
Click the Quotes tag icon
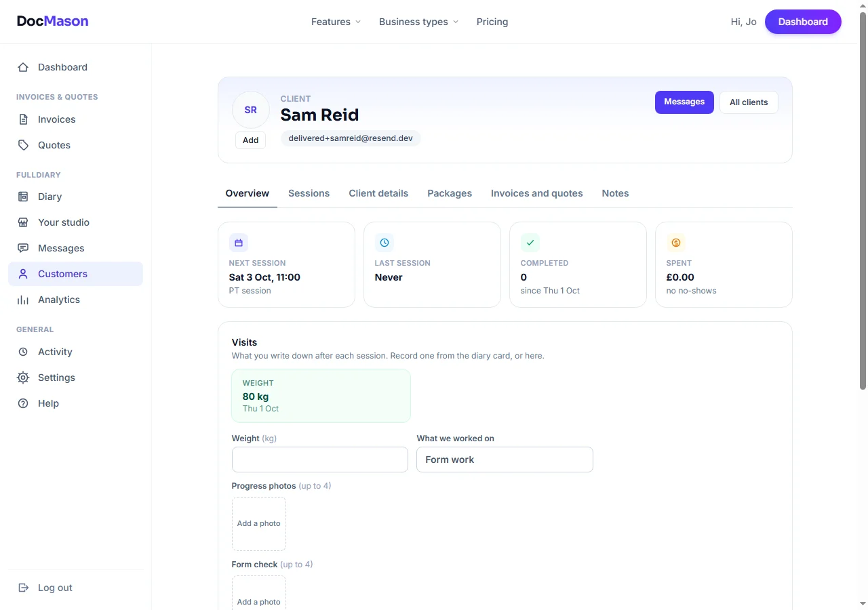click(23, 145)
